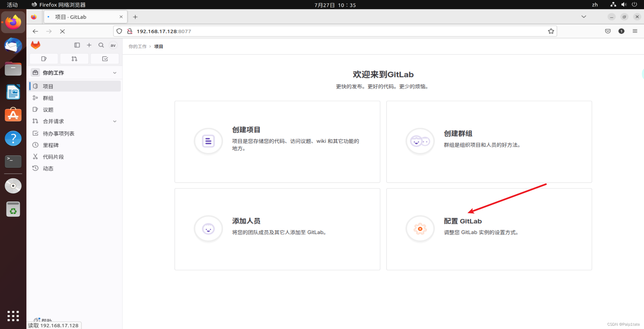This screenshot has height=329, width=644.
Task: Open the list all tabs dropdown
Action: coord(584,17)
